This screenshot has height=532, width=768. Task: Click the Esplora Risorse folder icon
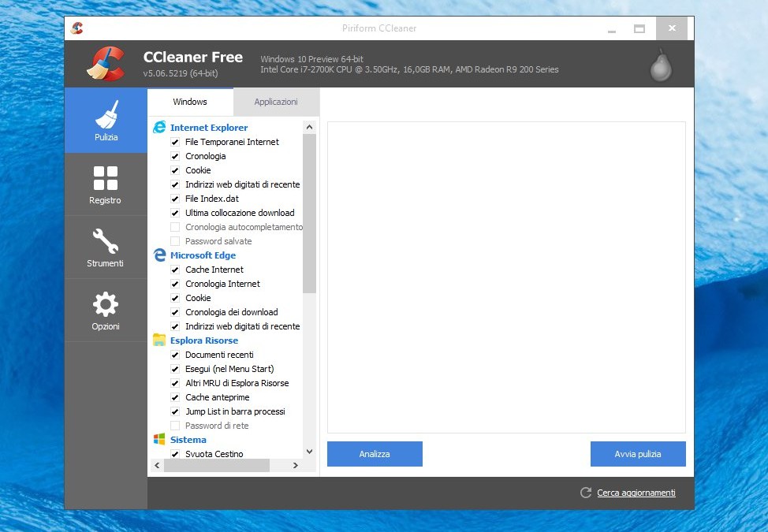pyautogui.click(x=159, y=340)
